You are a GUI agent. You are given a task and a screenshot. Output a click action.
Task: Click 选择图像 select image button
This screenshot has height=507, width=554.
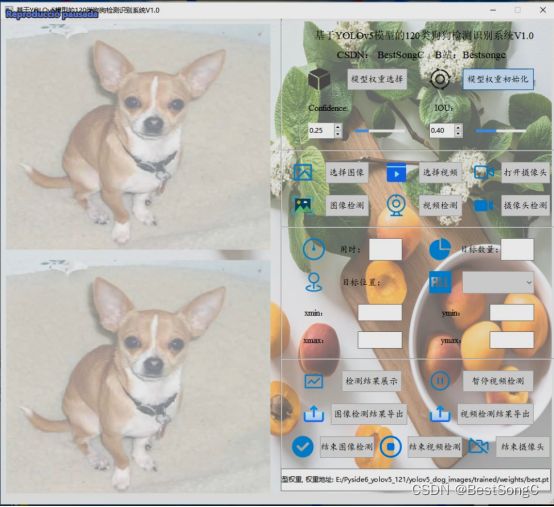coord(347,172)
